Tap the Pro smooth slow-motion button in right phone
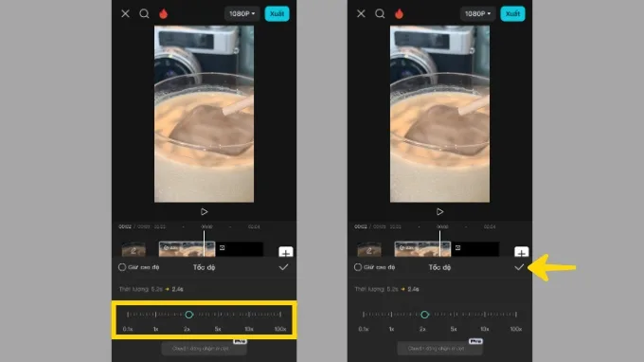Screen dimensions: 644x362 439,348
